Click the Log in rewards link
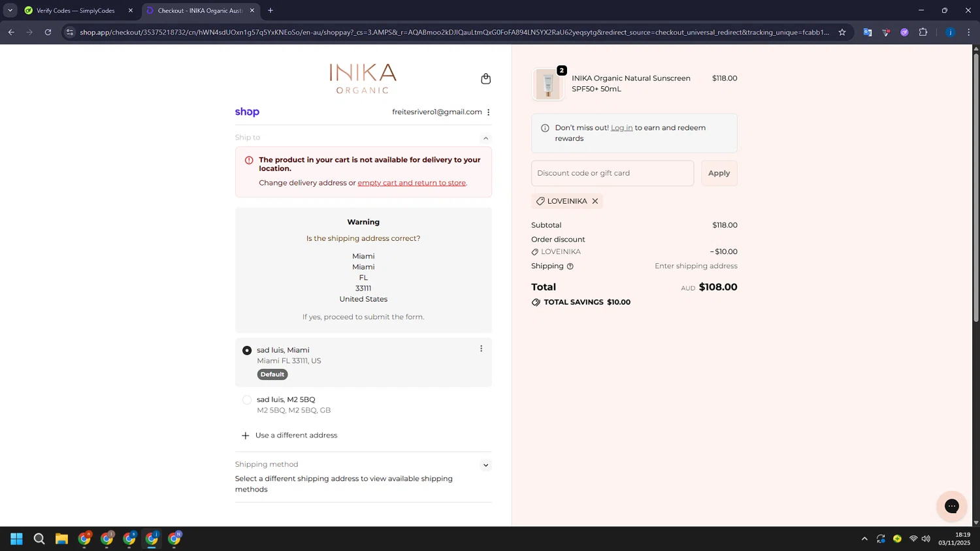 621,128
